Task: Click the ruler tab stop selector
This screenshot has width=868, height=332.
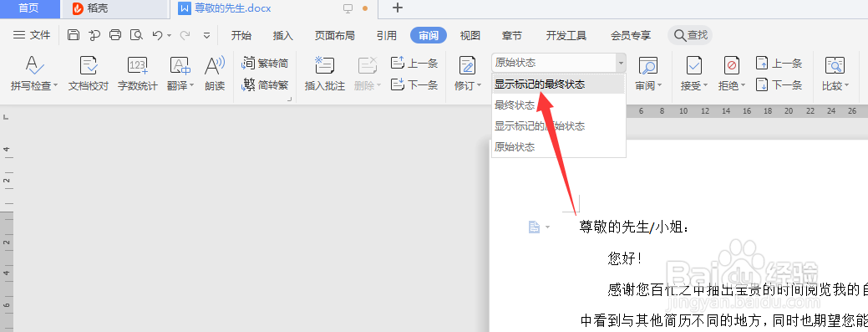Action: [6, 118]
